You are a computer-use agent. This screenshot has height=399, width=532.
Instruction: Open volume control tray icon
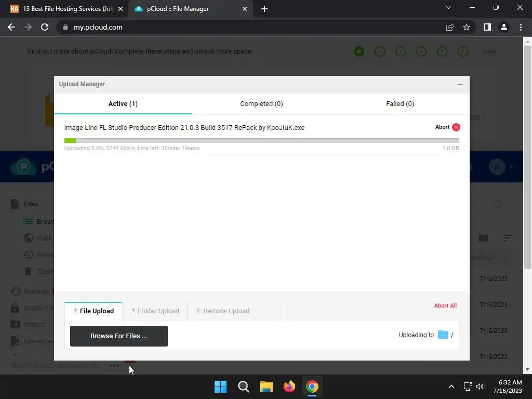[480, 387]
